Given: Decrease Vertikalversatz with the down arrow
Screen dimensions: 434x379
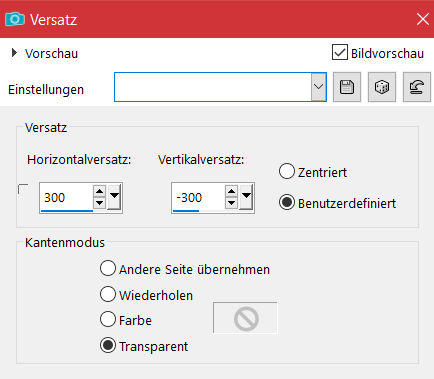Looking at the screenshot, I should pyautogui.click(x=231, y=203).
